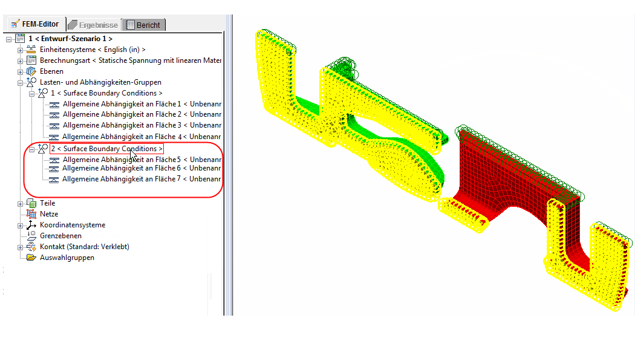This screenshot has width=635, height=364.
Task: Click constraint icon for Fläche 4
Action: tap(54, 137)
